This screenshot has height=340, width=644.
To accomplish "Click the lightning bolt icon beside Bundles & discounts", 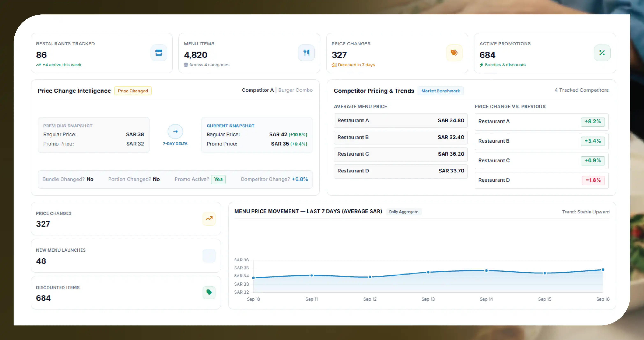I will pyautogui.click(x=482, y=65).
